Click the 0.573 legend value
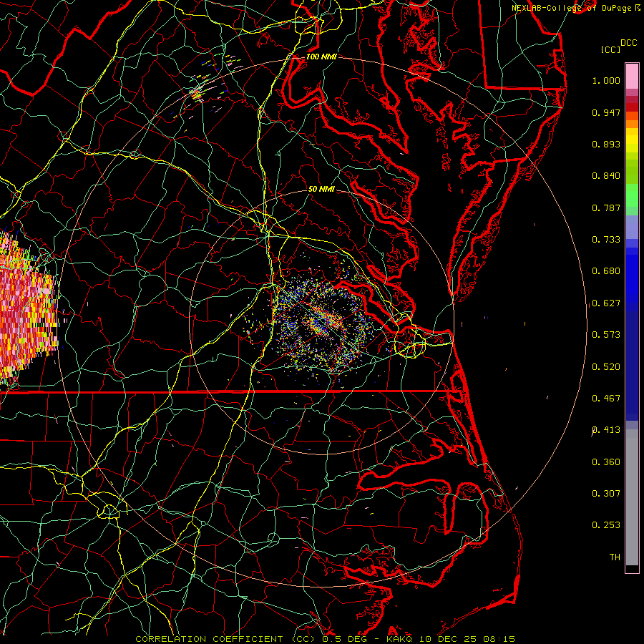644x644 pixels. (606, 335)
